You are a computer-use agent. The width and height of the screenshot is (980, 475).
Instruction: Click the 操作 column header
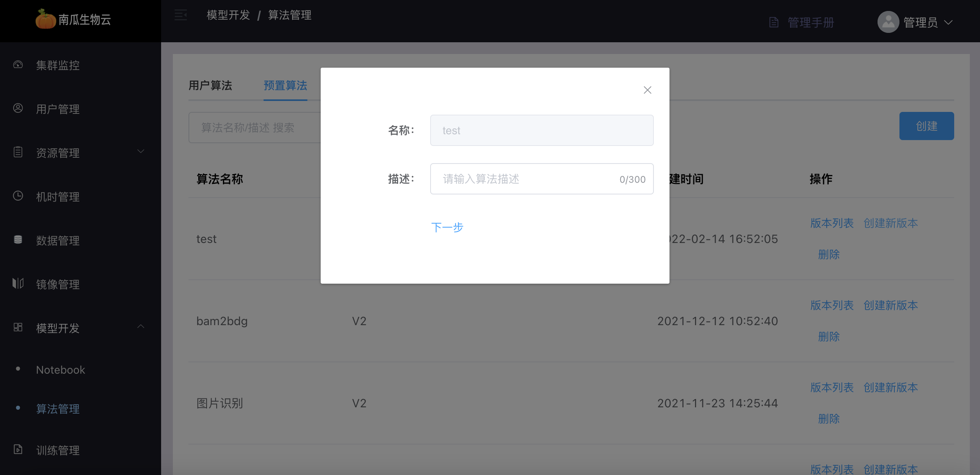tap(821, 179)
